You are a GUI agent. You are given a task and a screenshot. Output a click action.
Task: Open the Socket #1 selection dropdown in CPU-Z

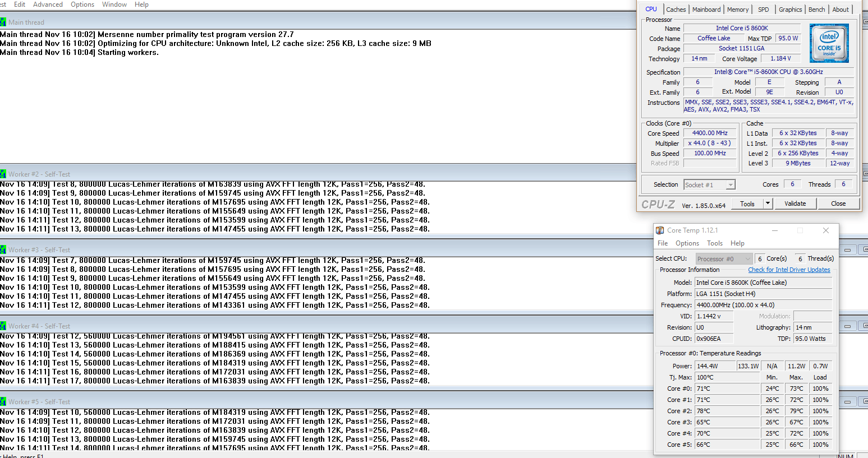coord(730,185)
